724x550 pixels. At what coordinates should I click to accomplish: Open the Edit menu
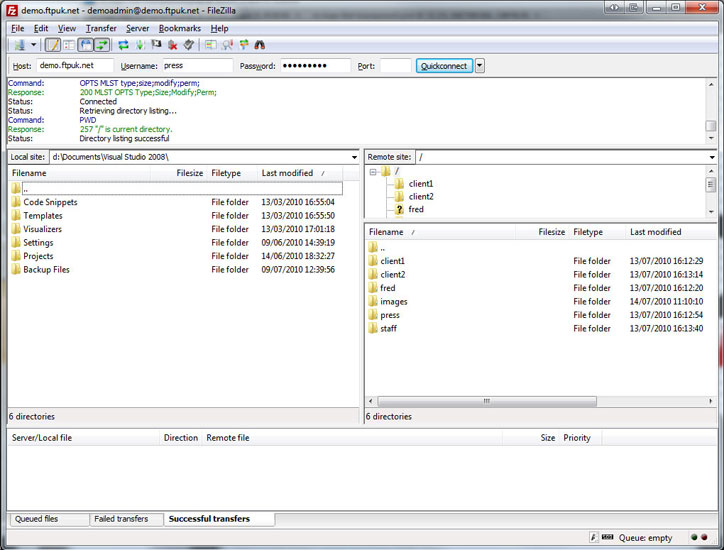click(x=41, y=29)
